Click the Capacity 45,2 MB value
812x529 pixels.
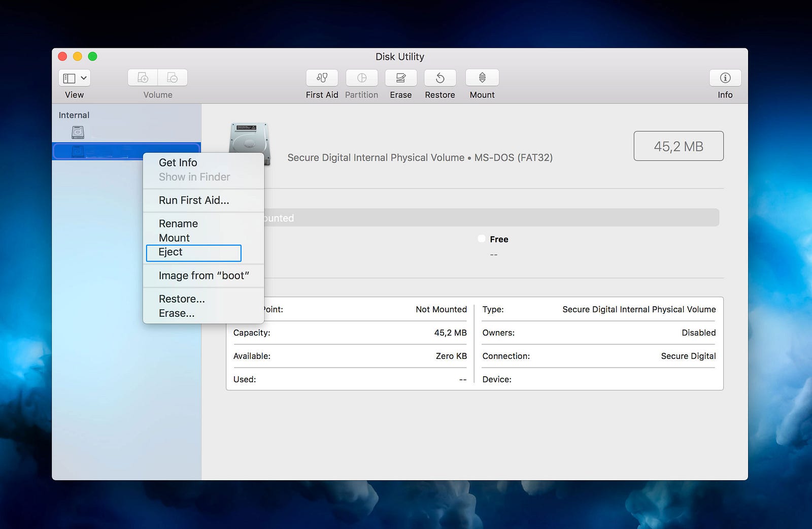tap(450, 333)
